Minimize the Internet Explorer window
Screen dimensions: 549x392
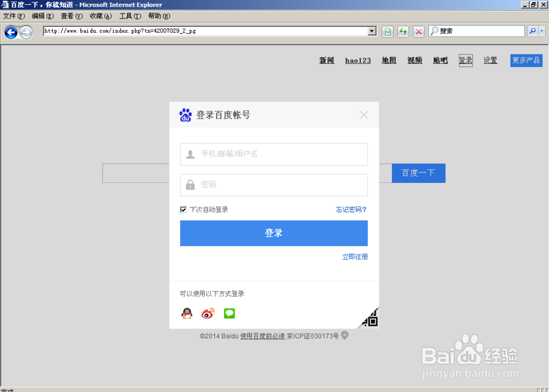[525, 4]
